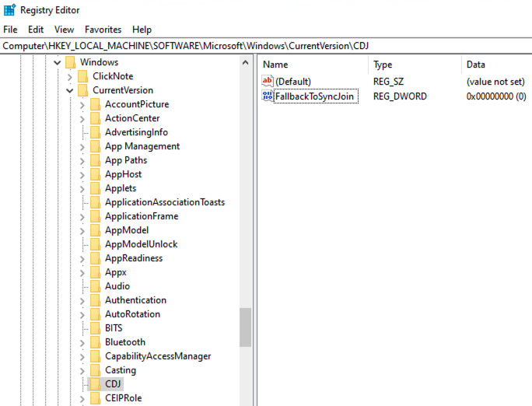Click the Casting folder icon
The width and height of the screenshot is (532, 406).
[x=96, y=370]
